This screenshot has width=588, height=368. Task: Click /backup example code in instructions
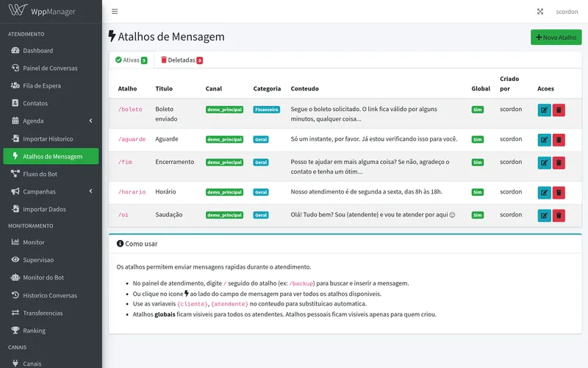click(302, 283)
